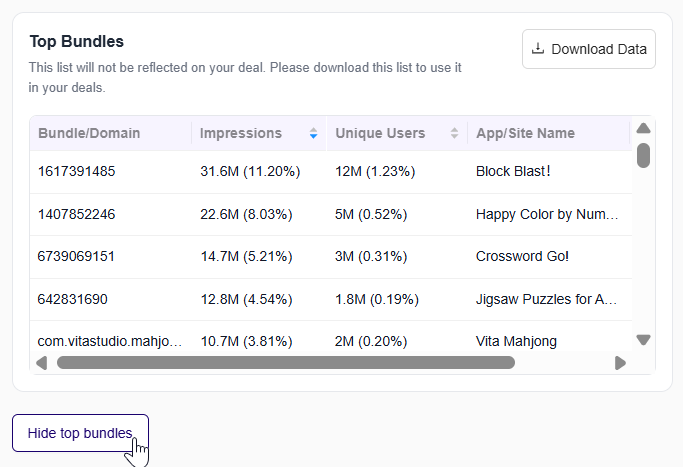Sort table by Unique Users arrows
This screenshot has height=467, width=683.
pos(454,133)
